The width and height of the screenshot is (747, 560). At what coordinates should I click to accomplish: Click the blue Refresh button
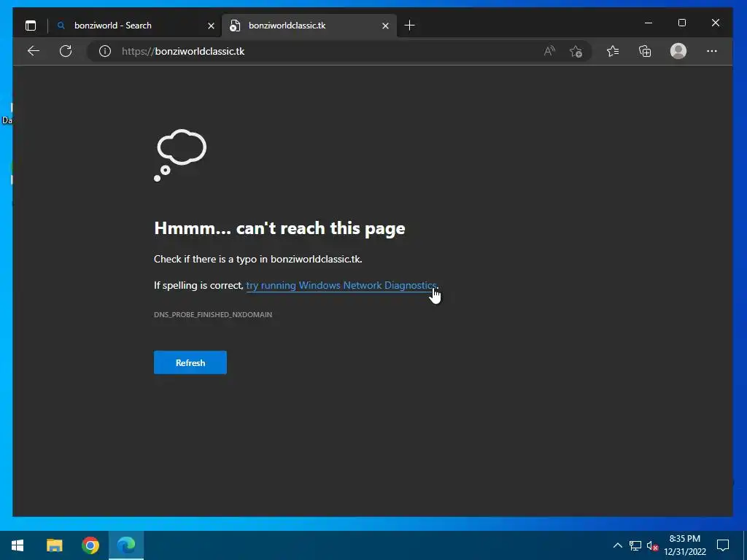pyautogui.click(x=190, y=362)
